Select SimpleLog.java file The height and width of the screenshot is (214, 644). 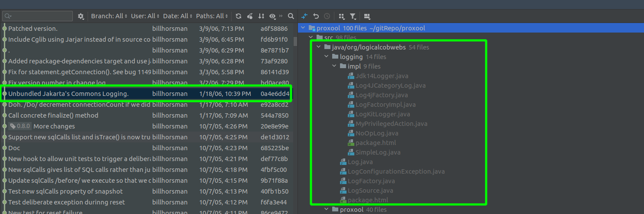[378, 152]
